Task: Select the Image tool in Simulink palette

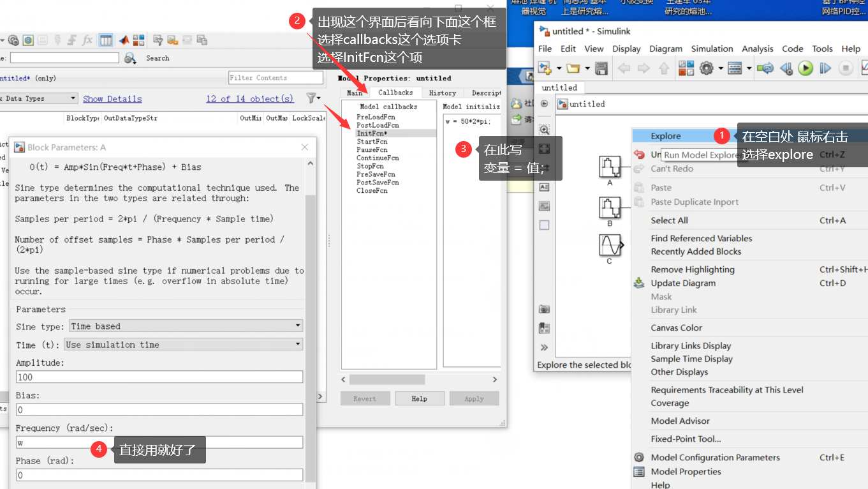Action: click(544, 206)
